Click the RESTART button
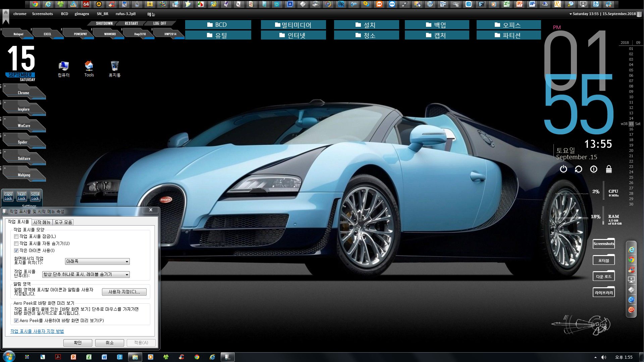The height and width of the screenshot is (362, 644). (131, 23)
